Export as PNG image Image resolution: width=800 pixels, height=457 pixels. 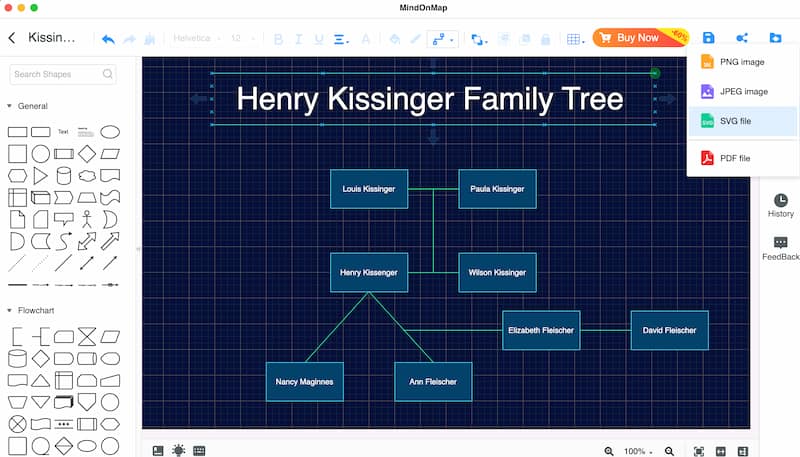coord(743,62)
